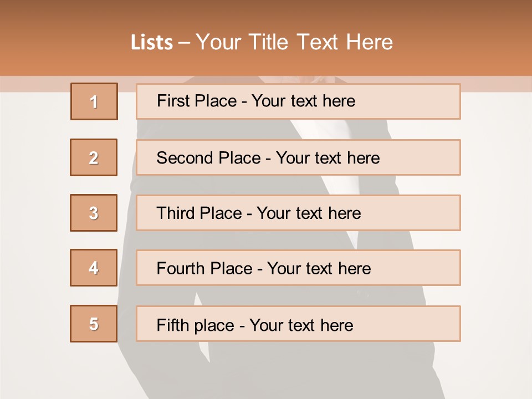Click the word 'Third' in the list
Viewport: 532px width, 399px height.
175,213
